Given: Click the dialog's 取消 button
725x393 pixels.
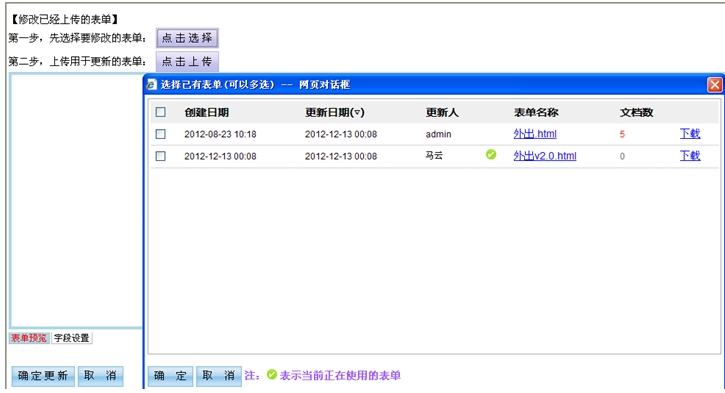Looking at the screenshot, I should pos(219,375).
